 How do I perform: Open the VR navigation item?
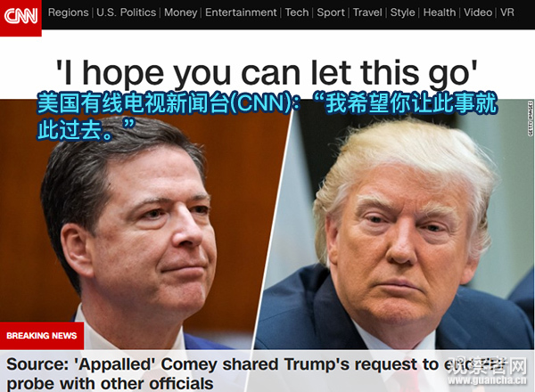tap(507, 12)
